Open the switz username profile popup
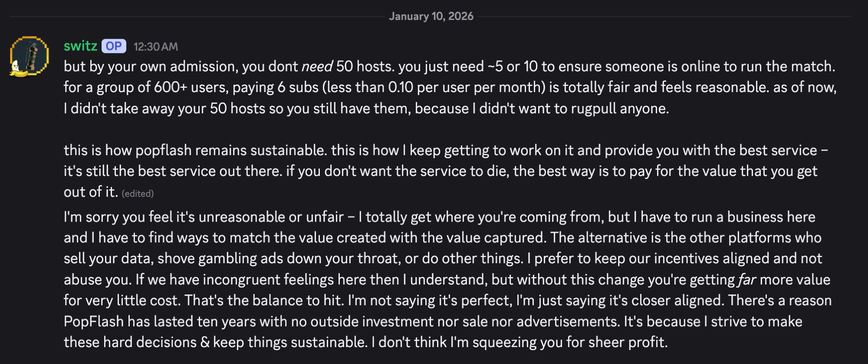Image resolution: width=868 pixels, height=364 pixels. coord(80,46)
